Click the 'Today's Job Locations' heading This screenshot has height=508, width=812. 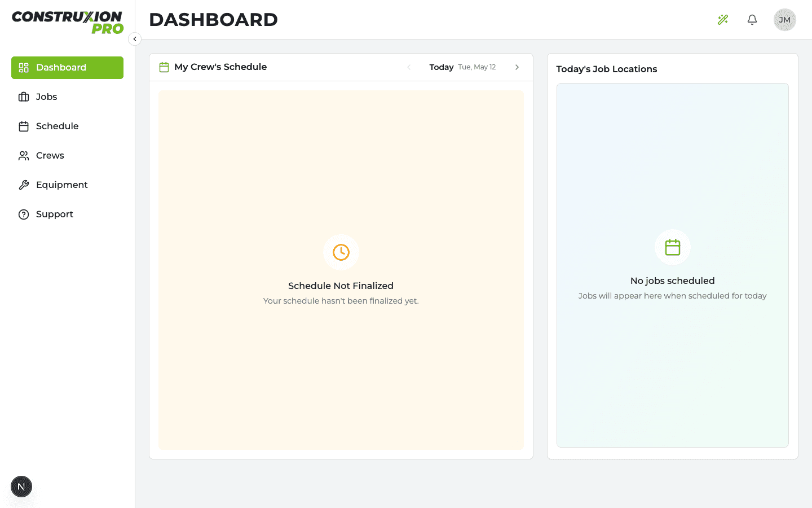[x=607, y=69]
